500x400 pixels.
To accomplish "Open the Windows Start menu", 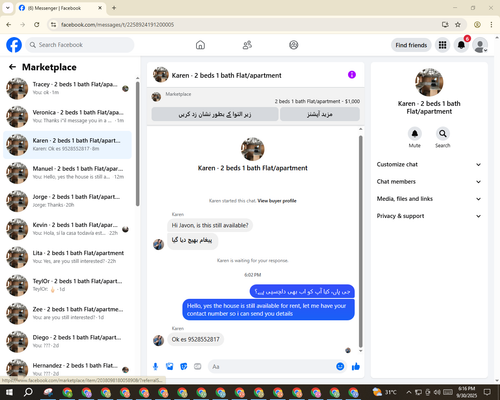I will click(9, 392).
